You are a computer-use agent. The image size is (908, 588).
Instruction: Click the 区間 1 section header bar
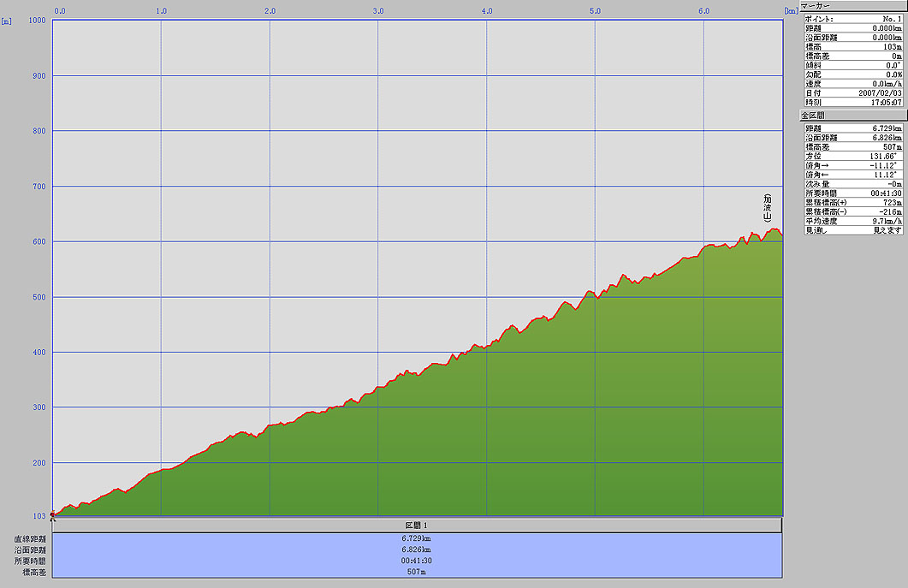[417, 525]
